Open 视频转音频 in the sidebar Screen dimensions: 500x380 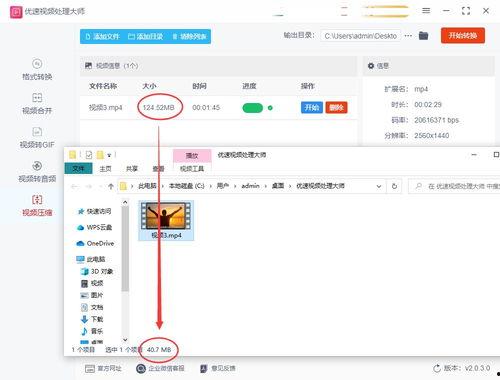37,172
